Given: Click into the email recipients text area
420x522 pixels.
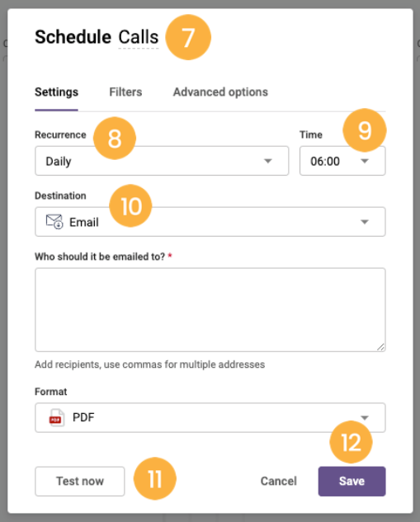Looking at the screenshot, I should [210, 310].
